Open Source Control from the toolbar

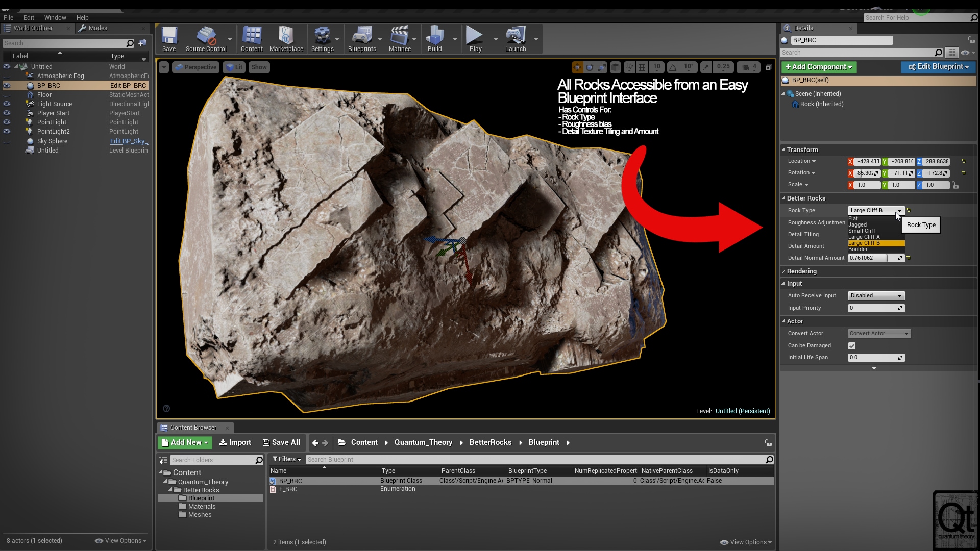coord(206,39)
